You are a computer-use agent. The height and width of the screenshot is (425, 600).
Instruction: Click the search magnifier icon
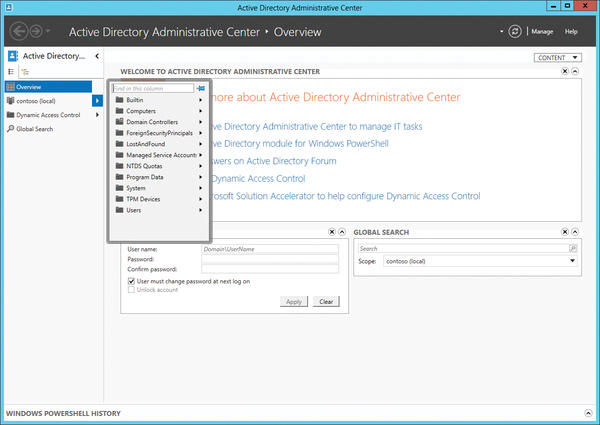click(x=573, y=249)
